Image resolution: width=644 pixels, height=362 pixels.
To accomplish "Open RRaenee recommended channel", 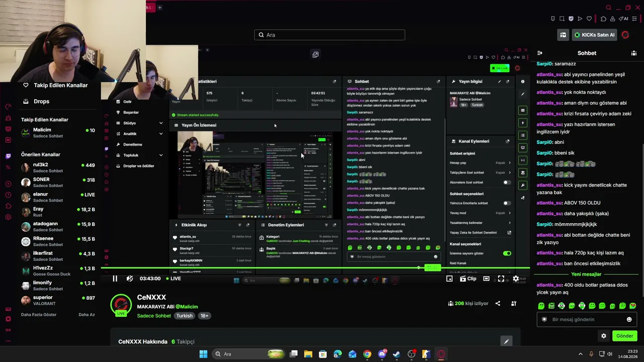I will (58, 241).
